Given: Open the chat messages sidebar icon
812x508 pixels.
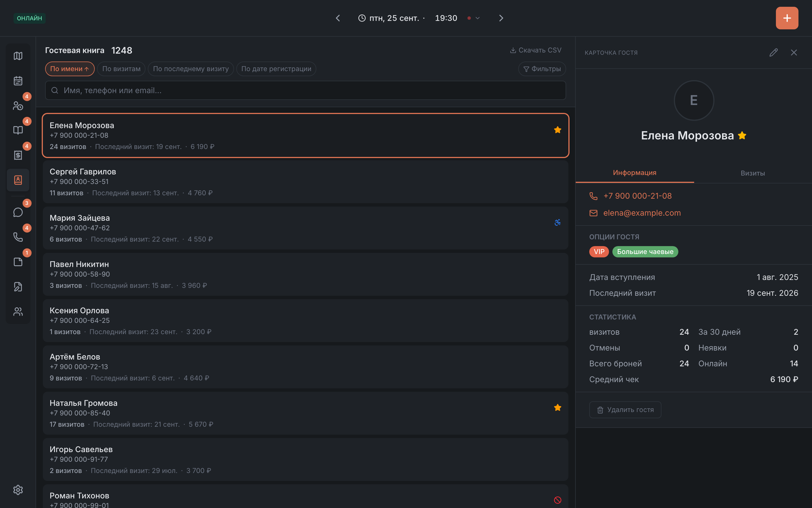Looking at the screenshot, I should pyautogui.click(x=18, y=212).
